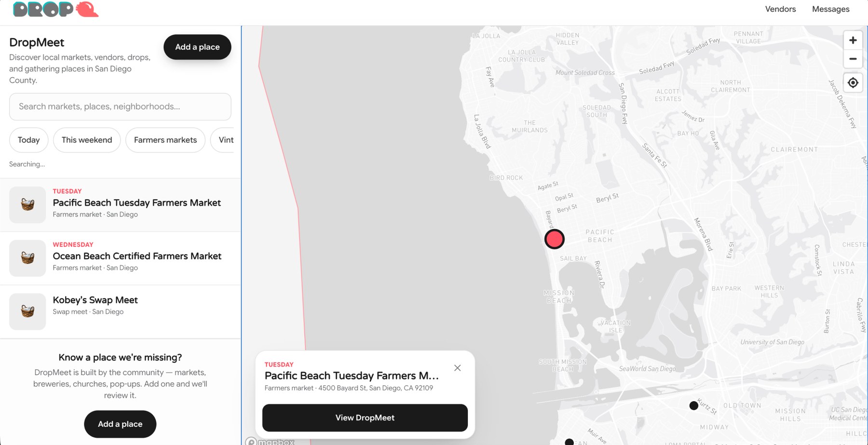The image size is (868, 445).
Task: Open the Mapbox logo link
Action: click(x=270, y=441)
